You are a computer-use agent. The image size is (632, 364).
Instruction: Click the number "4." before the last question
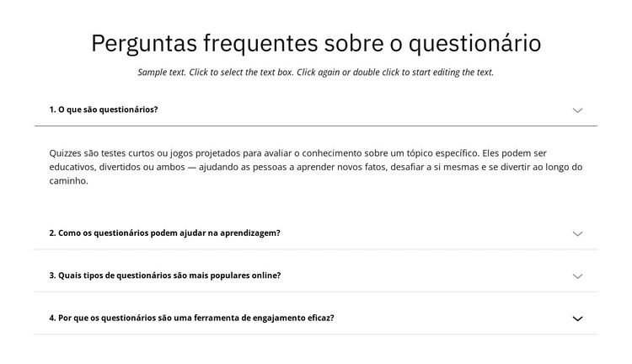[x=52, y=318]
